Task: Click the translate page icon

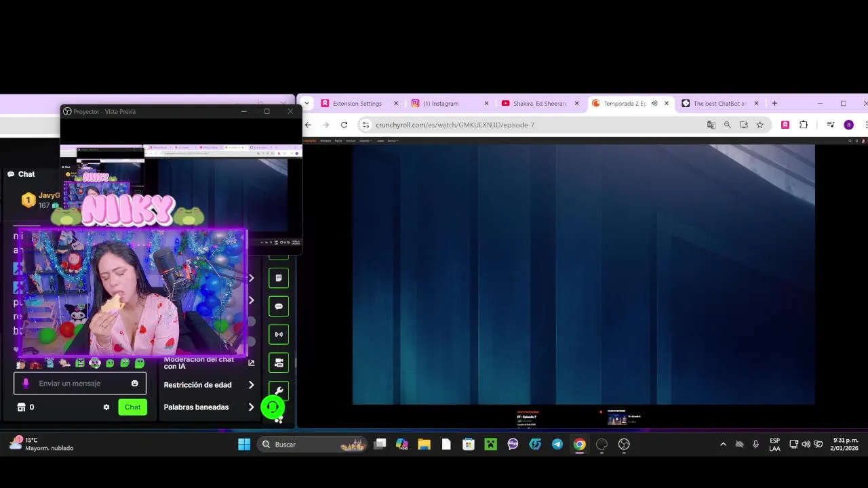Action: coord(711,125)
